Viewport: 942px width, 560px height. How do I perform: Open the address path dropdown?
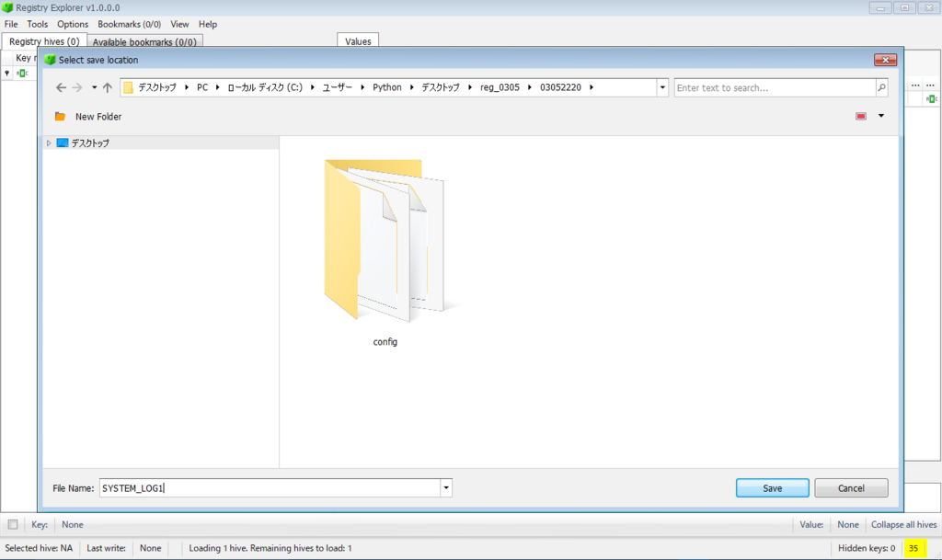(662, 87)
